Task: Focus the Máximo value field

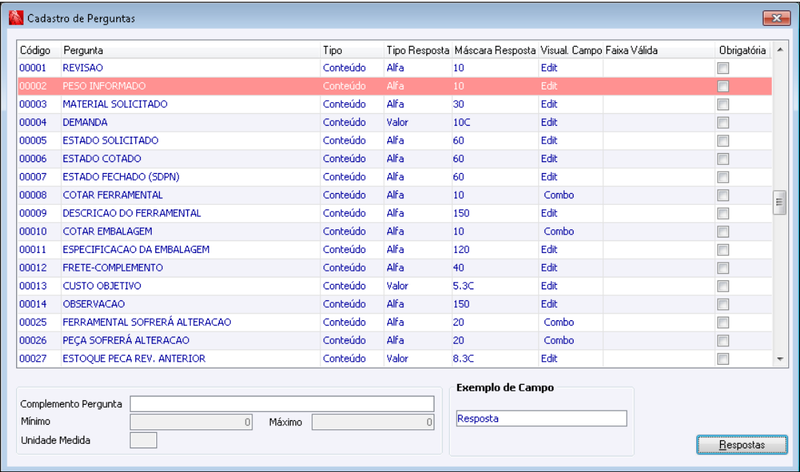Action: click(373, 422)
